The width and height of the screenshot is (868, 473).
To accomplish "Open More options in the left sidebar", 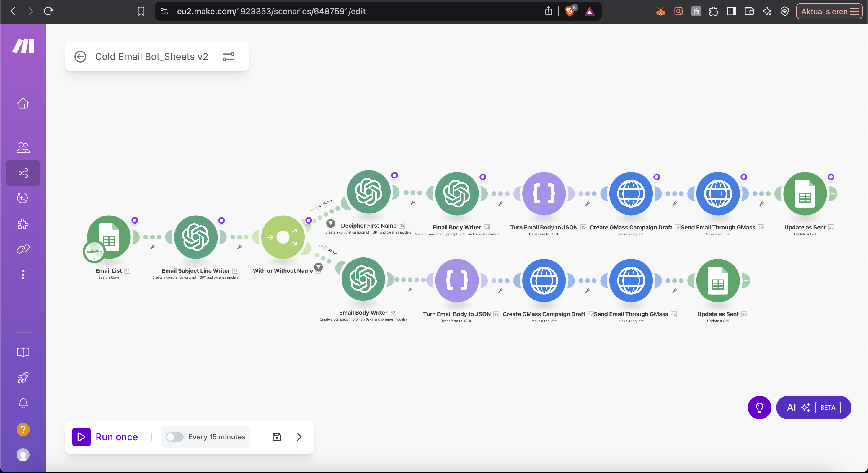I will coord(23,275).
